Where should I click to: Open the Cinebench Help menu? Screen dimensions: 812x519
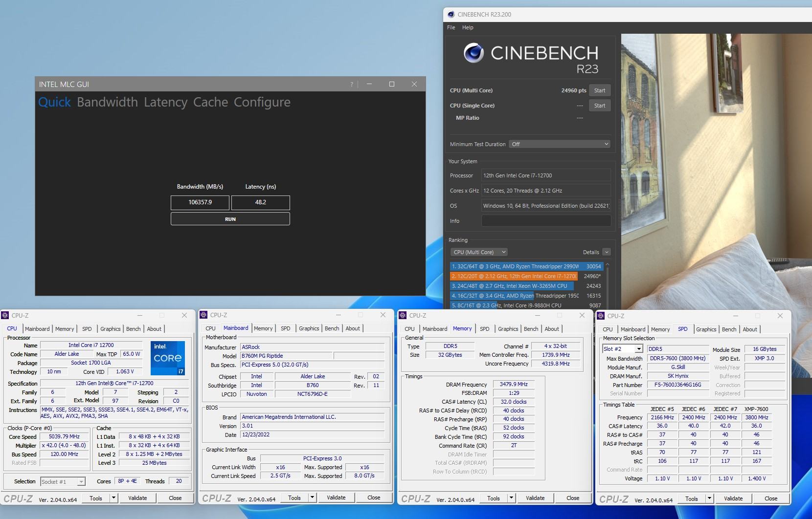point(468,27)
